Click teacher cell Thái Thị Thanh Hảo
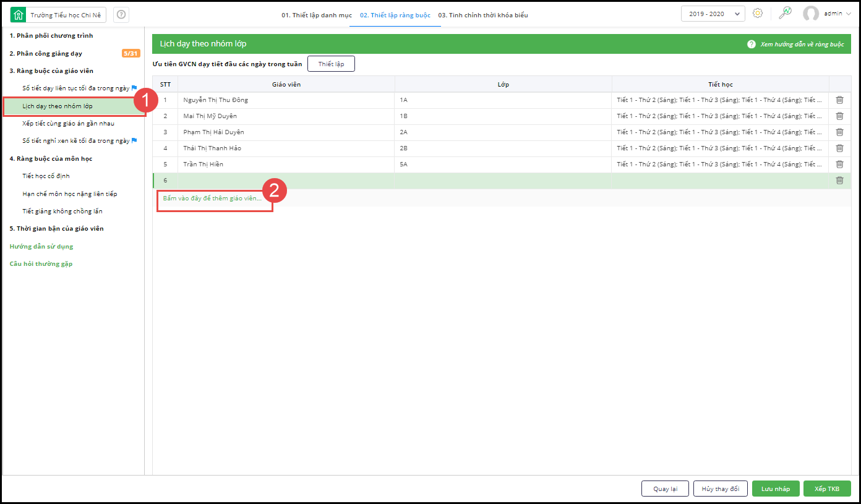This screenshot has width=861, height=504. tap(286, 148)
